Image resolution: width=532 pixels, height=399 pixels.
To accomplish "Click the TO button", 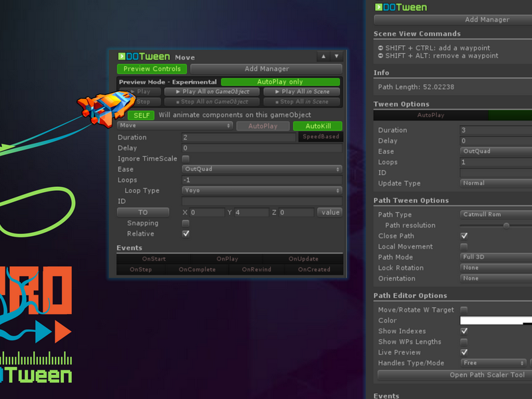I will [x=143, y=212].
